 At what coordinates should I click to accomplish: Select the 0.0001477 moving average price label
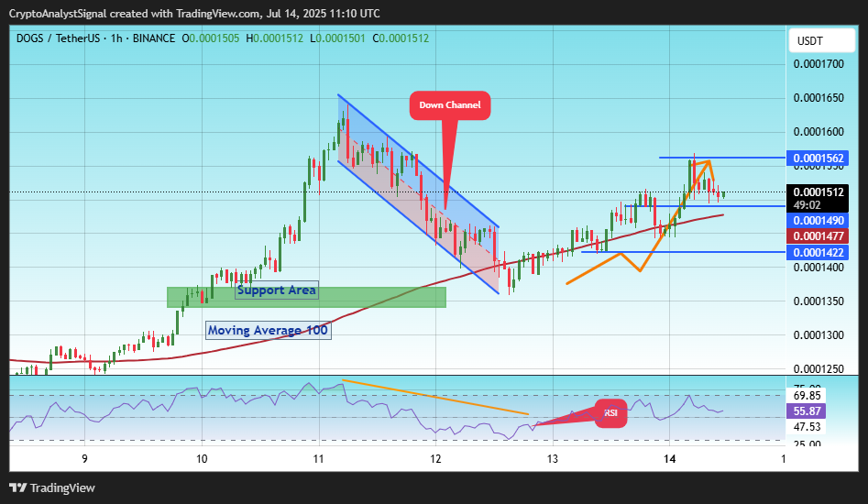coord(819,236)
